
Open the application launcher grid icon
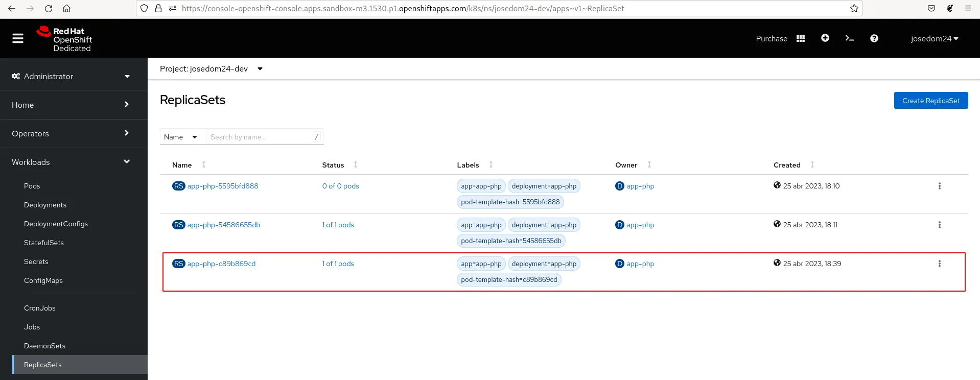click(x=801, y=38)
